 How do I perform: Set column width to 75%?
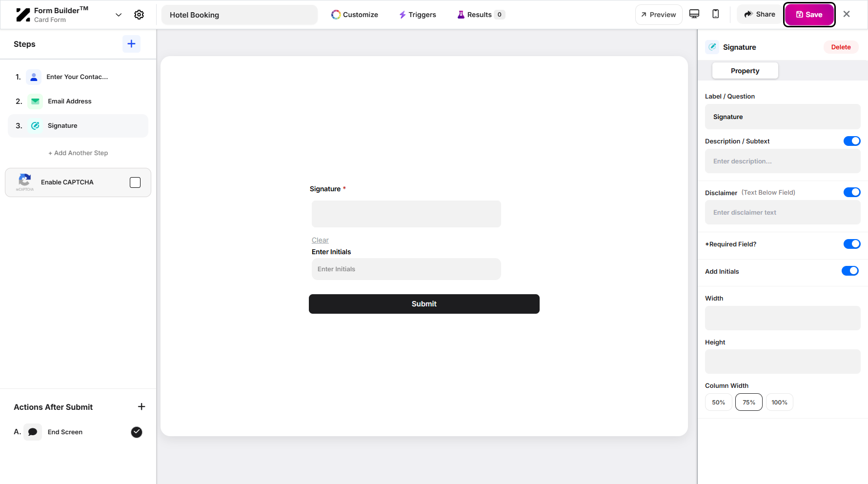click(749, 402)
